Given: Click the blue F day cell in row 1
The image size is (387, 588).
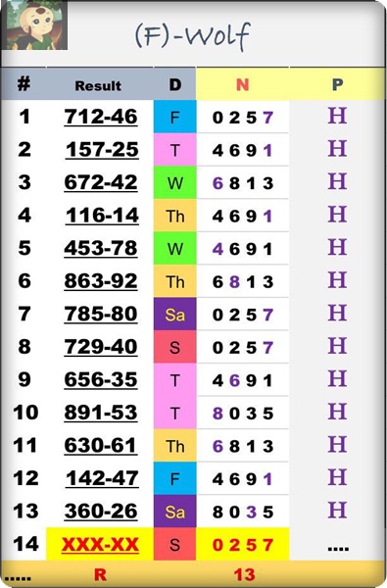Looking at the screenshot, I should 174,117.
